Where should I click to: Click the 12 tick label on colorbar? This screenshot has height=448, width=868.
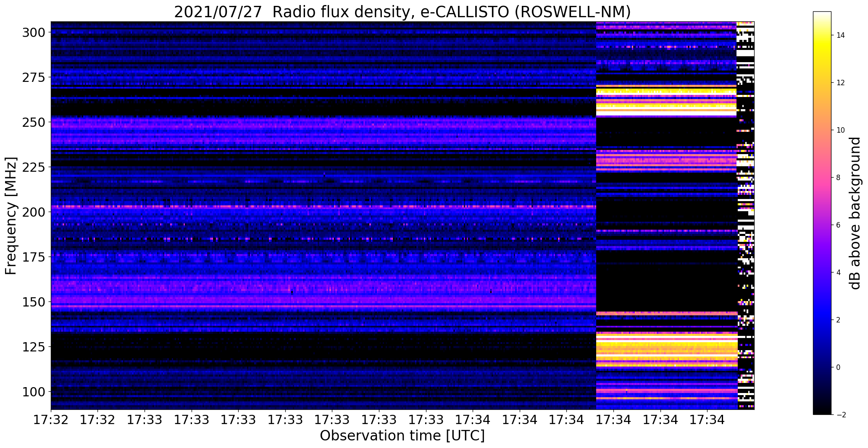pos(840,83)
